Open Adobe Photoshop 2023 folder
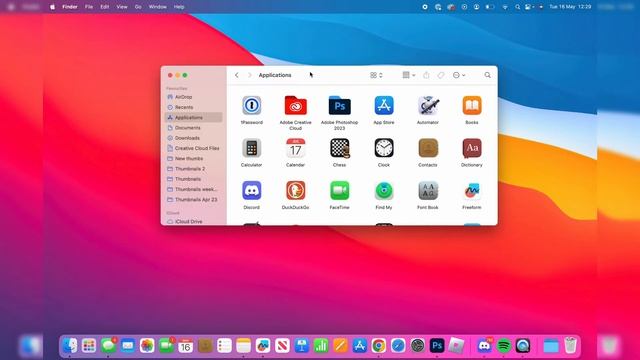The image size is (640, 360). [x=340, y=106]
